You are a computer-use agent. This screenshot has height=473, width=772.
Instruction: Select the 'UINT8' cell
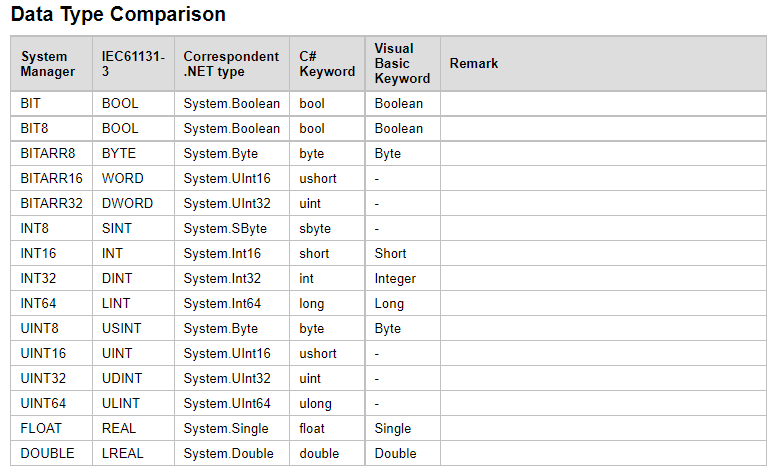[51, 328]
